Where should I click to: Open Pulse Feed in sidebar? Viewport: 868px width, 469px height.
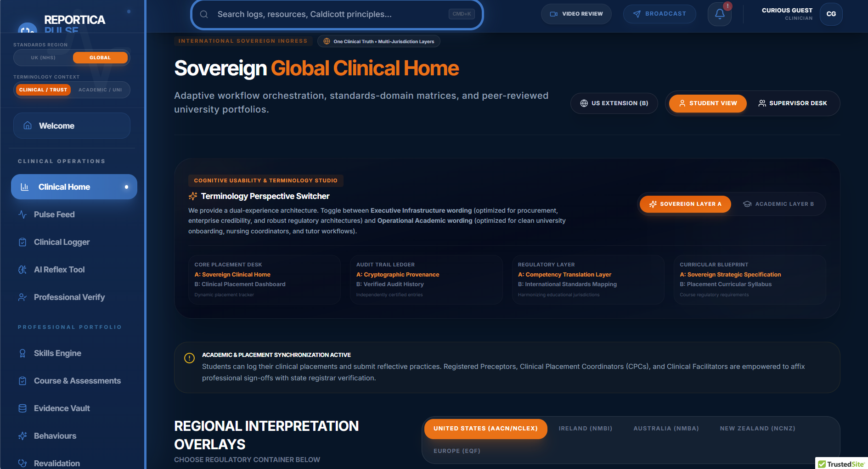click(x=74, y=215)
